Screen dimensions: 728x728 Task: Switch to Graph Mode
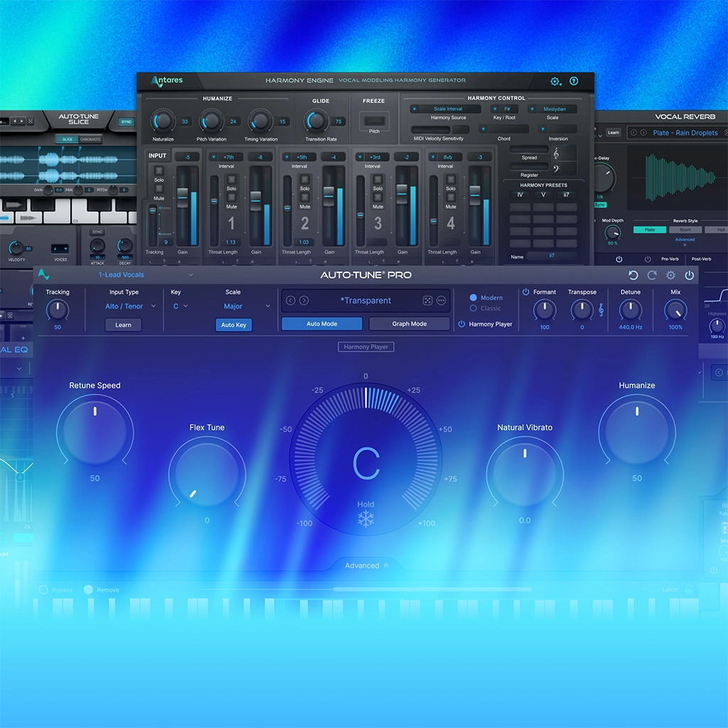tap(409, 323)
